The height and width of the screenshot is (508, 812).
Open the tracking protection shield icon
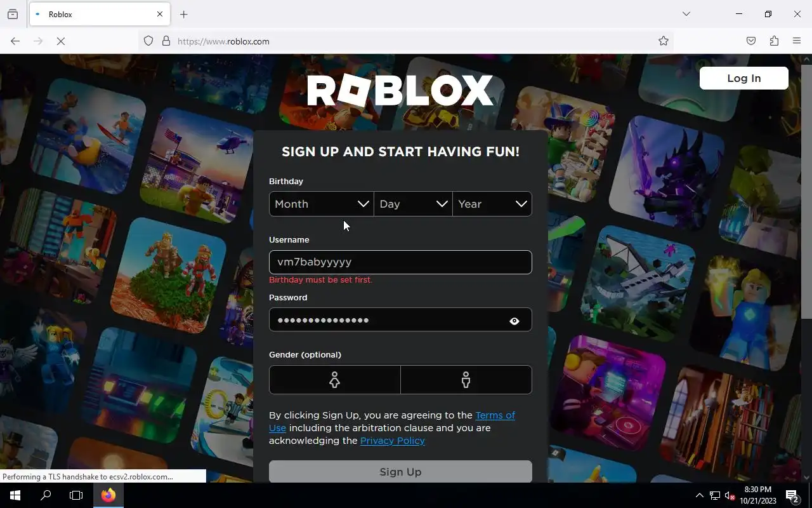(148, 41)
